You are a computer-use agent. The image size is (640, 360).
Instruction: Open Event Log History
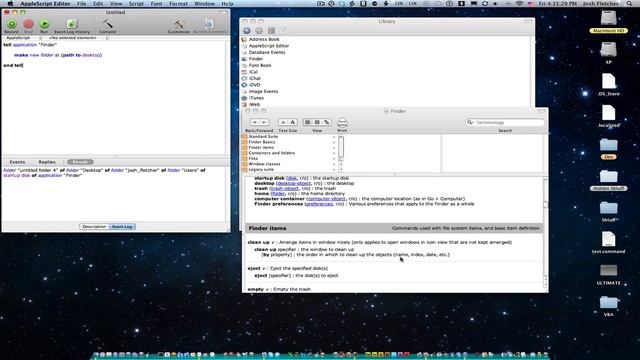point(72,24)
